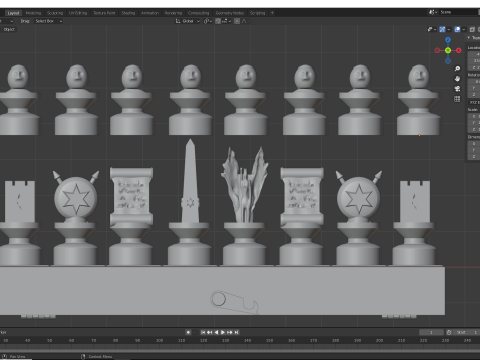This screenshot has width=480, height=360.
Task: Click negative Z axis circle on gizmo
Action: coord(448,61)
